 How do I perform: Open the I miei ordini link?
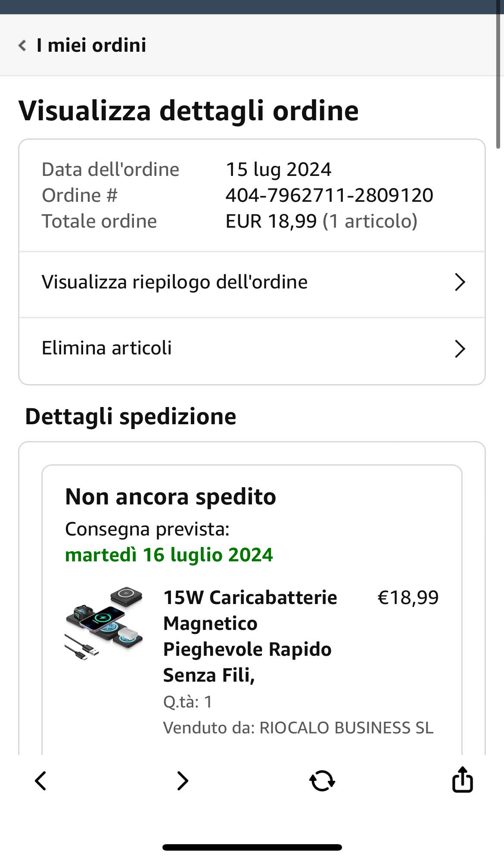pyautogui.click(x=91, y=45)
